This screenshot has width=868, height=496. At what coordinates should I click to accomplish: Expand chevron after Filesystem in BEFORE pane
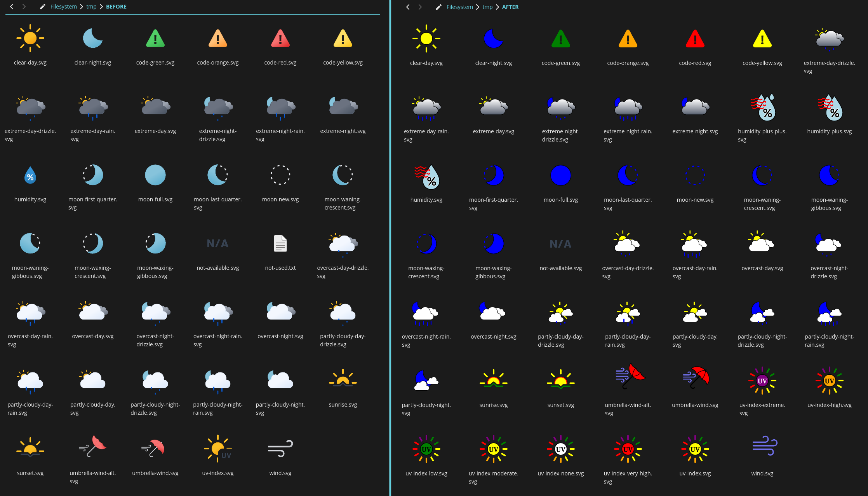click(82, 7)
